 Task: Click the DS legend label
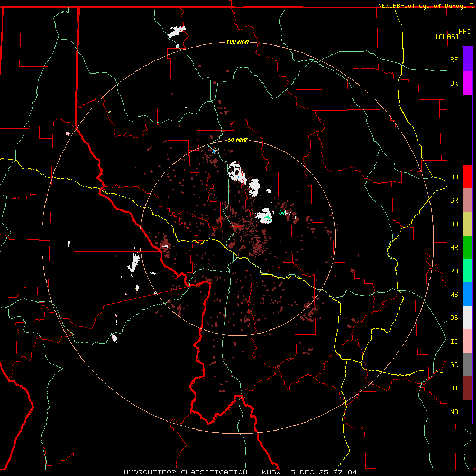(454, 318)
